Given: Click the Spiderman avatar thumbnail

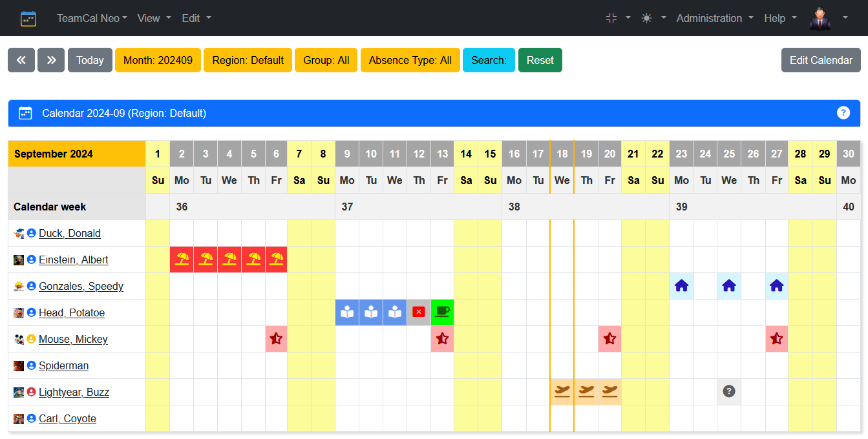Looking at the screenshot, I should coord(19,366).
